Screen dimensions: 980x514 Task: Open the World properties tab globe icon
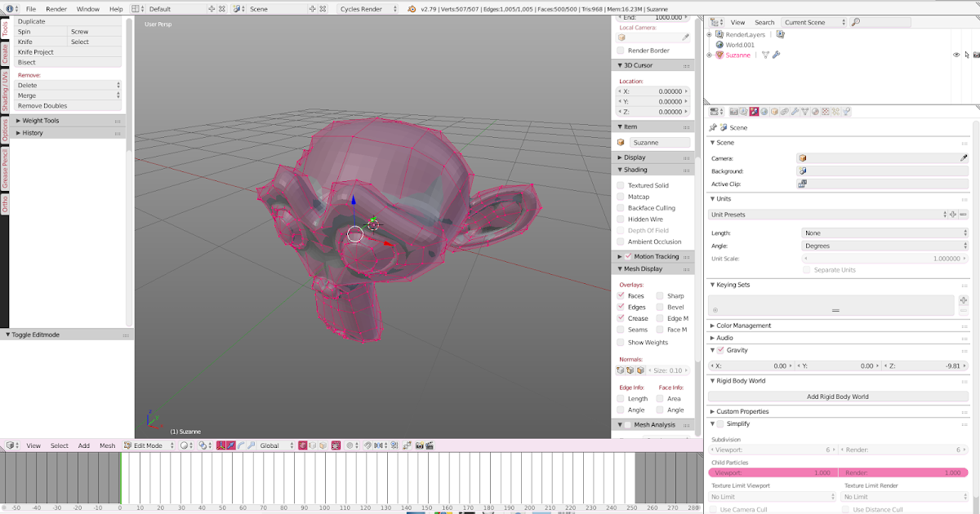tap(764, 111)
